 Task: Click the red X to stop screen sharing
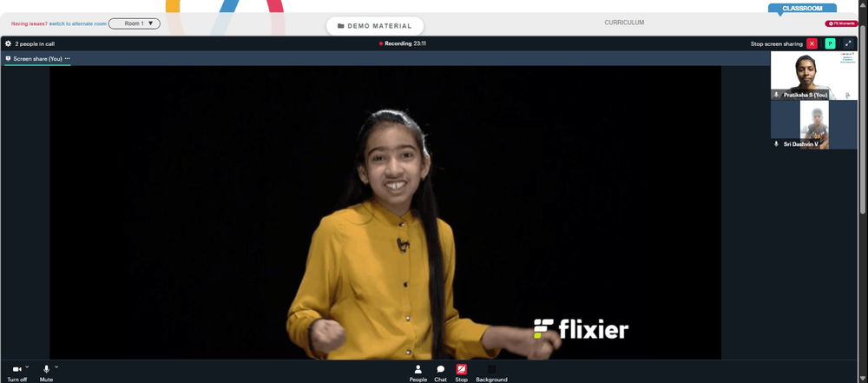[812, 43]
